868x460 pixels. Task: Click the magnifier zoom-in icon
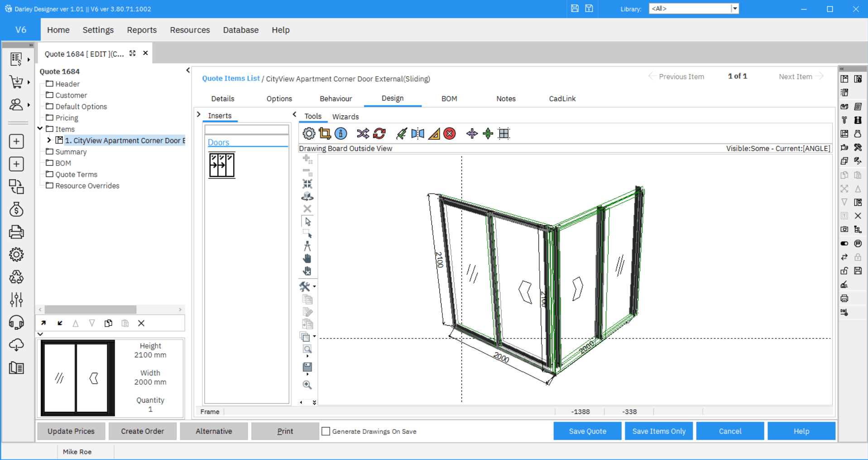click(x=307, y=385)
